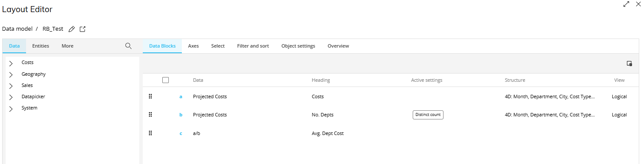Click the Costs heading cell of block a

318,96
